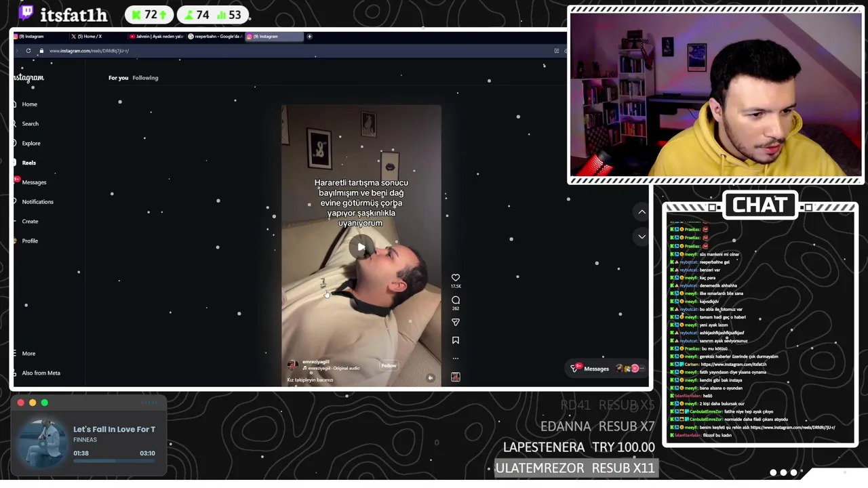Click the green music player dot

tap(44, 403)
